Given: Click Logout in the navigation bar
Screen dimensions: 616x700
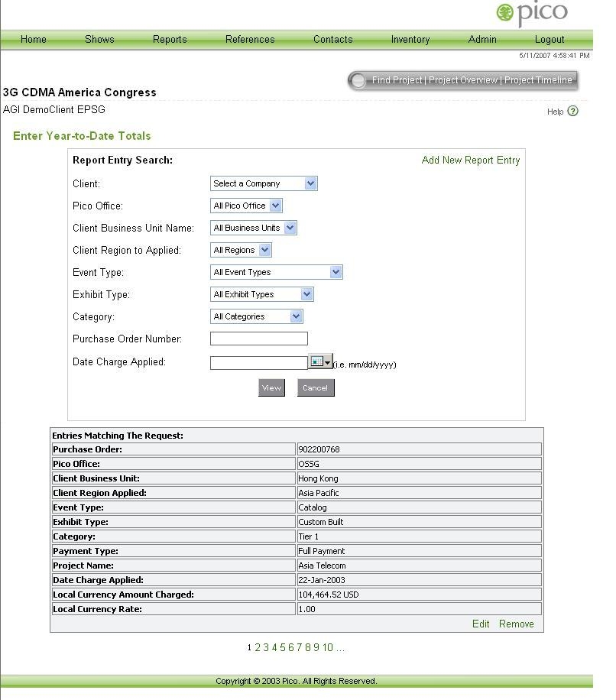Looking at the screenshot, I should pyautogui.click(x=550, y=39).
